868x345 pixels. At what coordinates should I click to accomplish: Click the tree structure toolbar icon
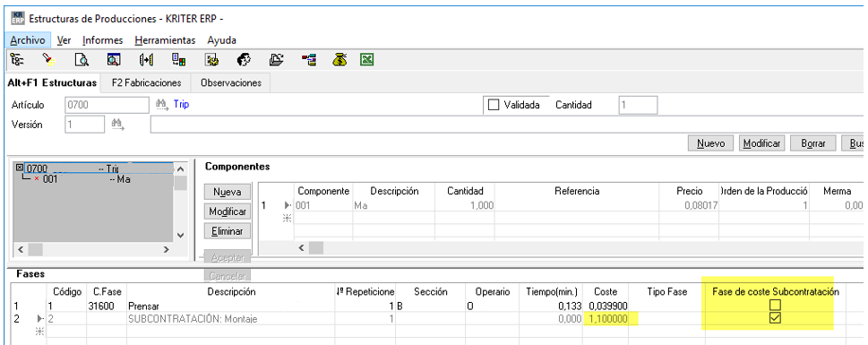17,59
